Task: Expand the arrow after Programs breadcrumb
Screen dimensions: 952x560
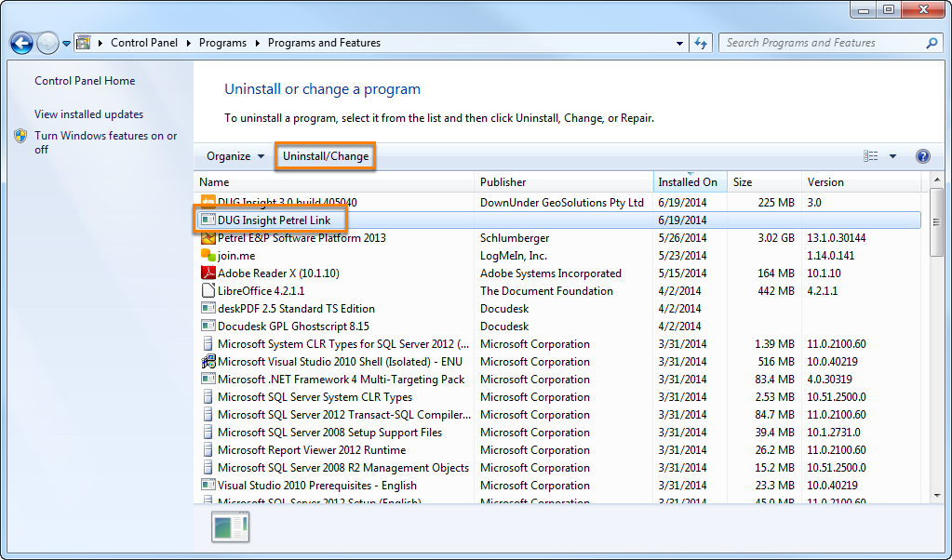Action: pyautogui.click(x=257, y=43)
